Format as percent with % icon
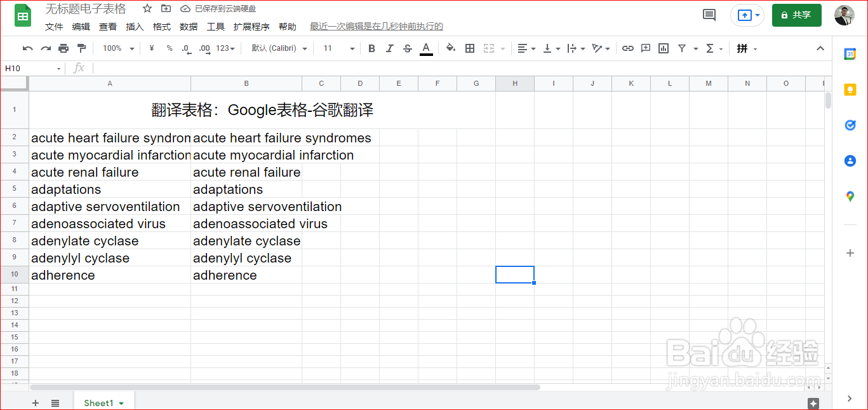868x410 pixels. 170,48
